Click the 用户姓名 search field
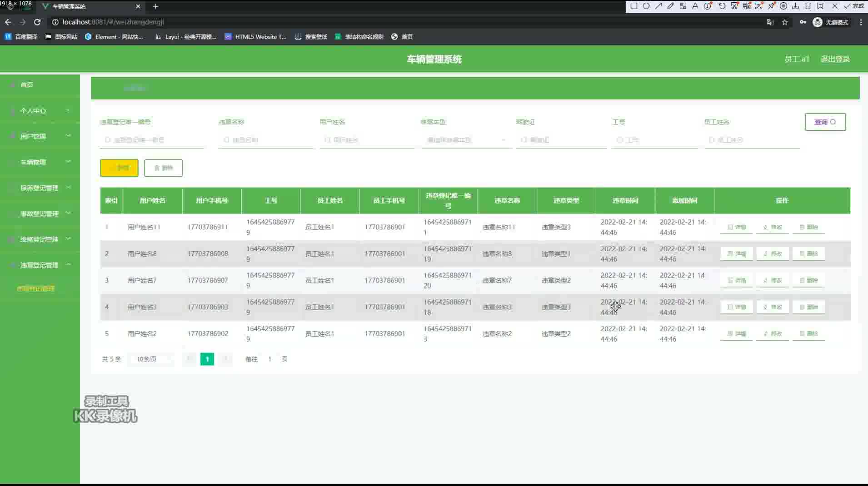The height and width of the screenshot is (486, 868). [x=367, y=140]
